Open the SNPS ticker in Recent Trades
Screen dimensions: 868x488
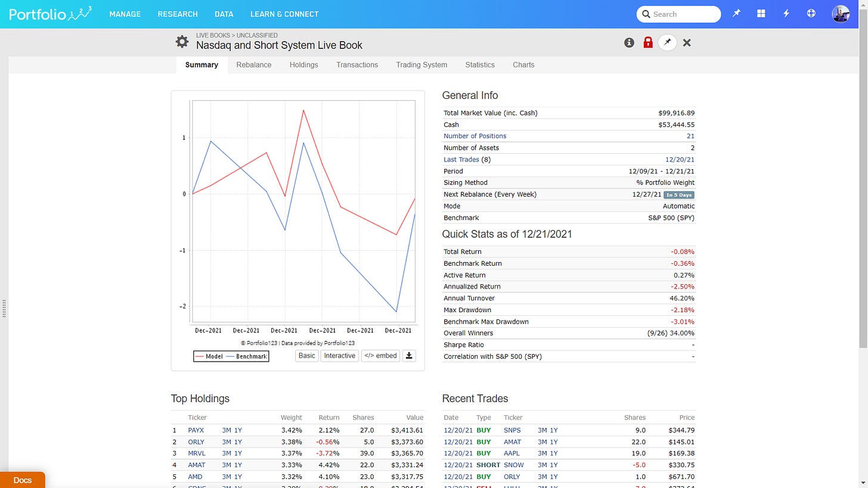tap(512, 430)
